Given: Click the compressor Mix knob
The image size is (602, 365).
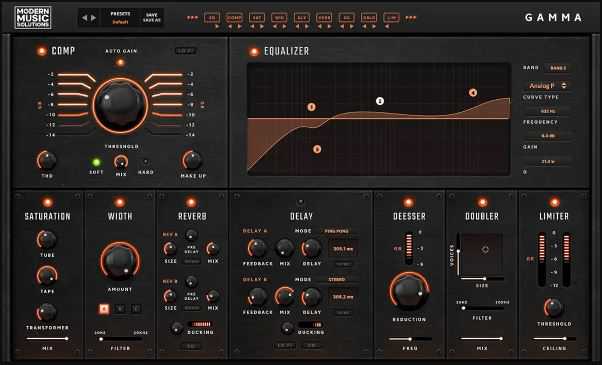Looking at the screenshot, I should point(121,162).
